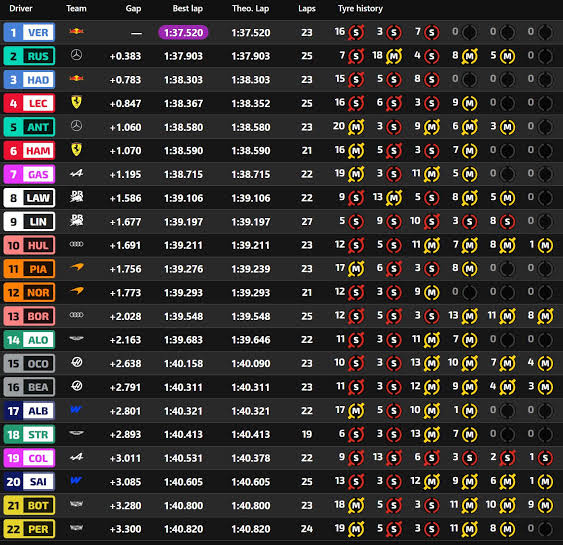Select the 19 COL driver badge
This screenshot has width=563, height=545.
coord(29,458)
